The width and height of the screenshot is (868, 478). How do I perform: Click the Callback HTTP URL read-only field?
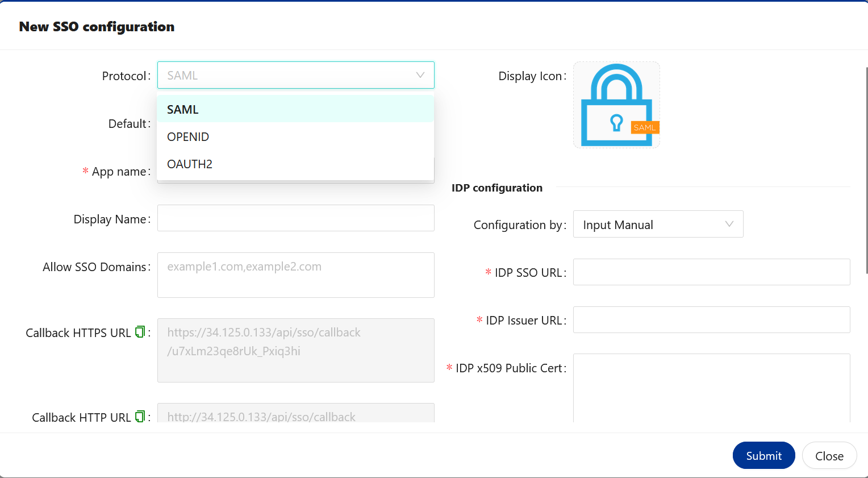pyautogui.click(x=296, y=413)
